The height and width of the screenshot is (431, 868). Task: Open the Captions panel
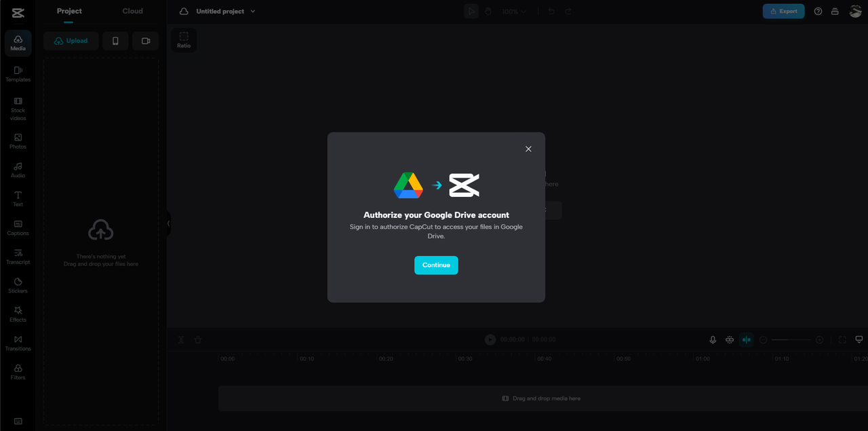tap(18, 228)
